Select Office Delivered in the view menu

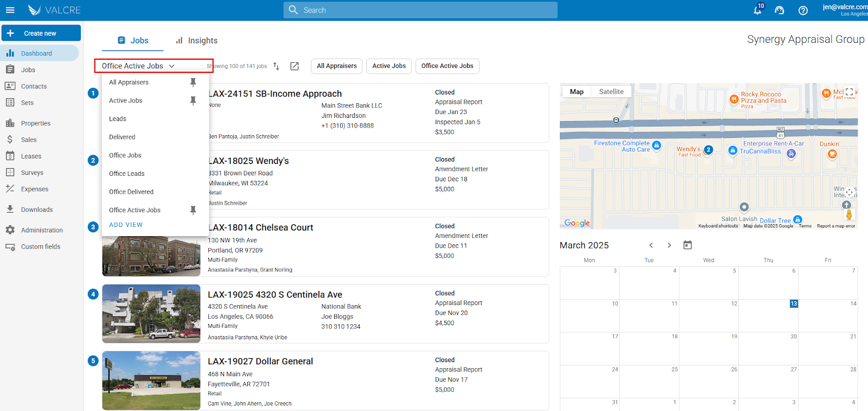(x=131, y=192)
